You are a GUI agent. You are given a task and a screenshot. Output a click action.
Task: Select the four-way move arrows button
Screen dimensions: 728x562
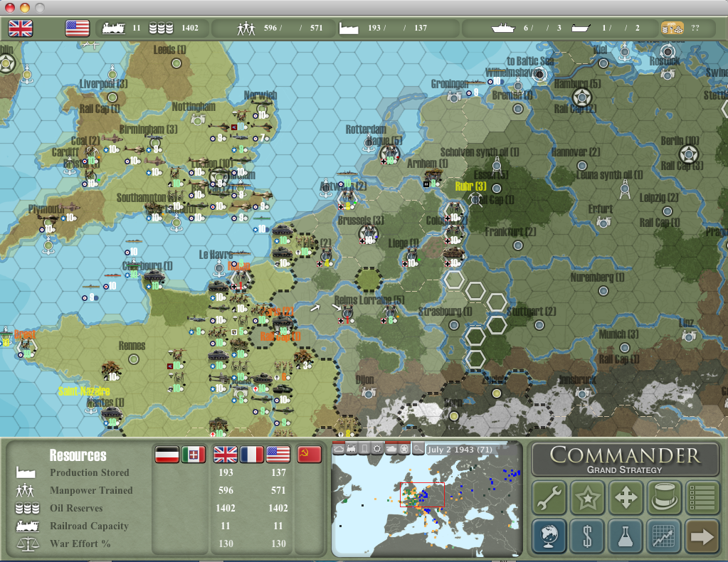[626, 497]
